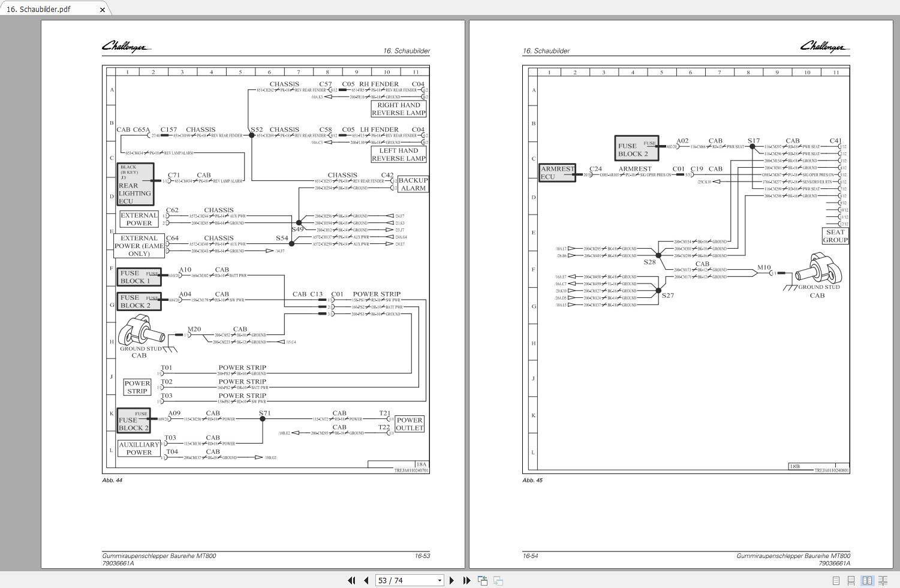The image size is (900, 588).
Task: Click the Challenger logo on right page
Action: tap(824, 47)
